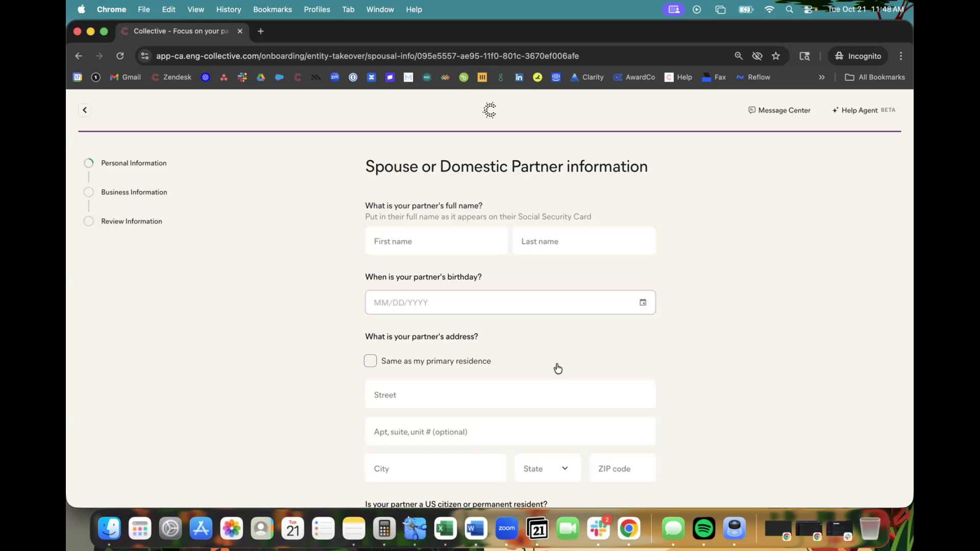Select the Business Information step circle
Screen dimensions: 980x551
coord(89,192)
